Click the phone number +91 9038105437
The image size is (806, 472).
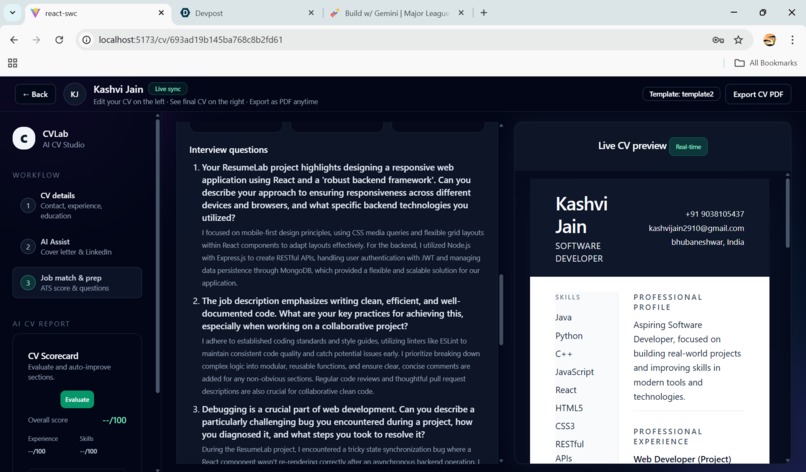click(x=715, y=214)
